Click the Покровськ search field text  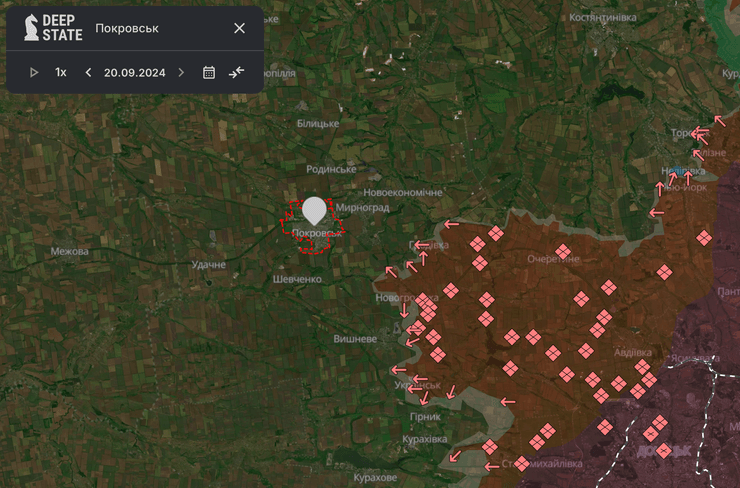tap(127, 28)
